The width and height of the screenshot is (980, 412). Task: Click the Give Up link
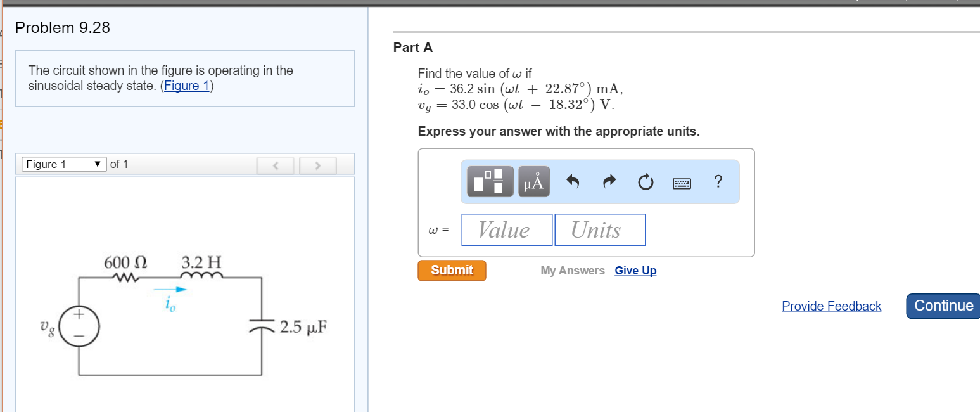pyautogui.click(x=635, y=271)
